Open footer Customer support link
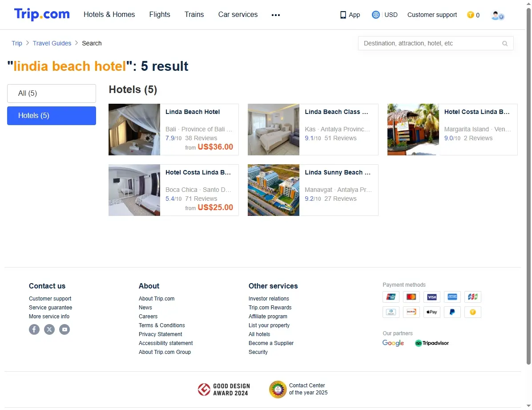The height and width of the screenshot is (410, 532). pos(50,299)
